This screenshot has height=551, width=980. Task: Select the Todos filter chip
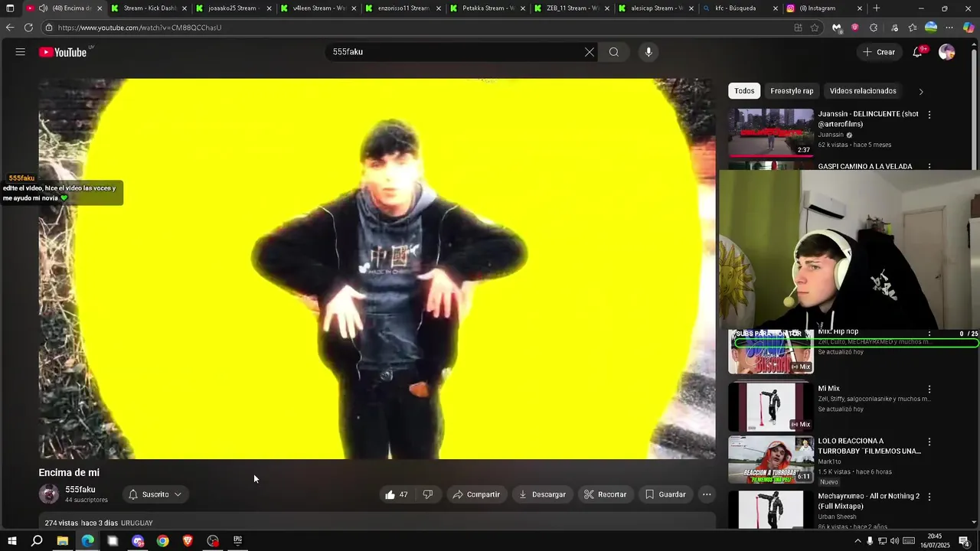tap(744, 91)
